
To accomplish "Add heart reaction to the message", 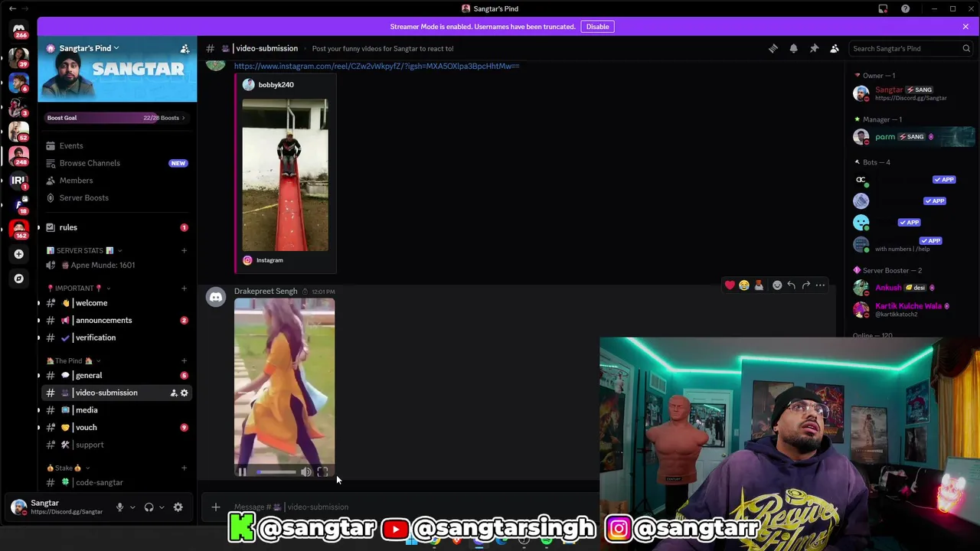I will click(x=730, y=285).
